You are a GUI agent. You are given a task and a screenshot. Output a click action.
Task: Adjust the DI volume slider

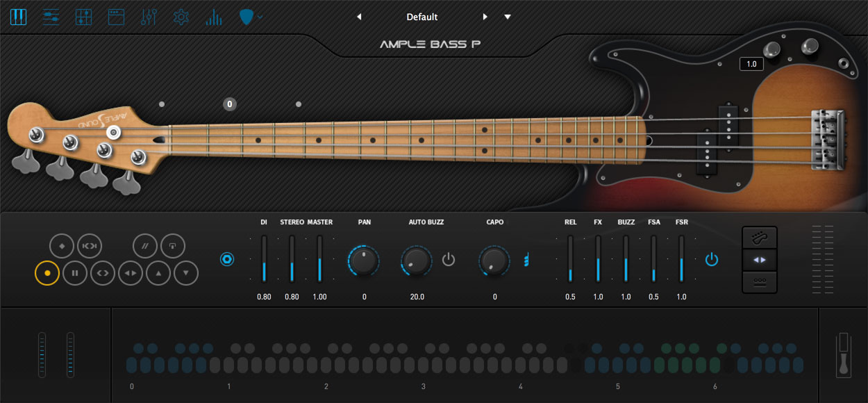[x=264, y=258]
